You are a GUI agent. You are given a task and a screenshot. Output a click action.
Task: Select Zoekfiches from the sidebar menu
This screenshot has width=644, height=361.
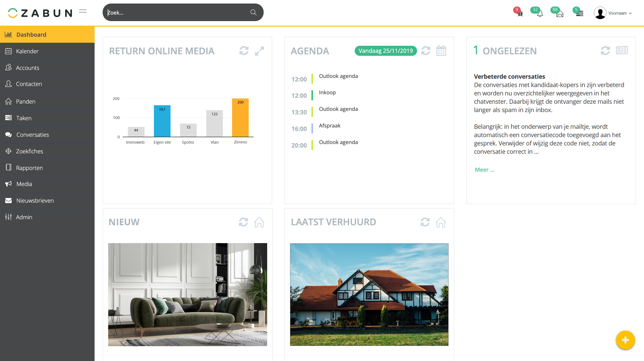click(29, 151)
